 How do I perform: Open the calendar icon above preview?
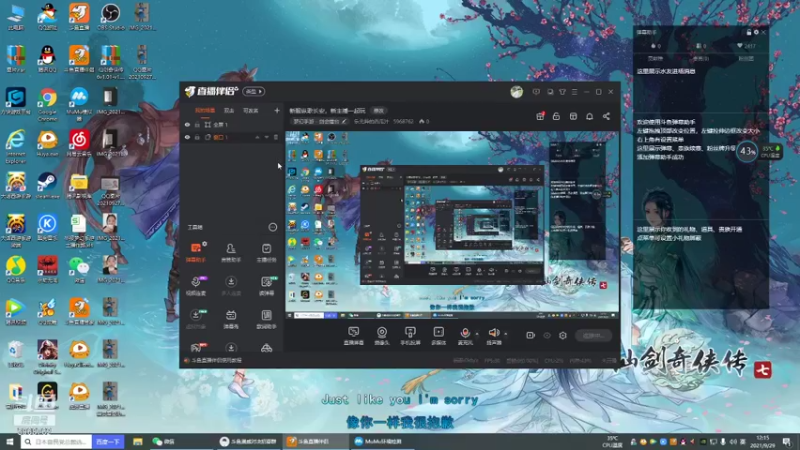pyautogui.click(x=573, y=116)
